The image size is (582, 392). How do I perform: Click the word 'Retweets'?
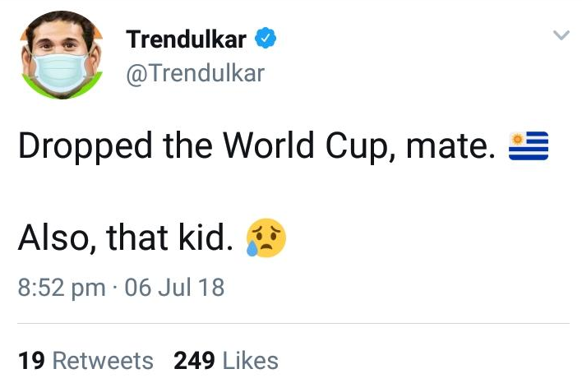coord(102,360)
